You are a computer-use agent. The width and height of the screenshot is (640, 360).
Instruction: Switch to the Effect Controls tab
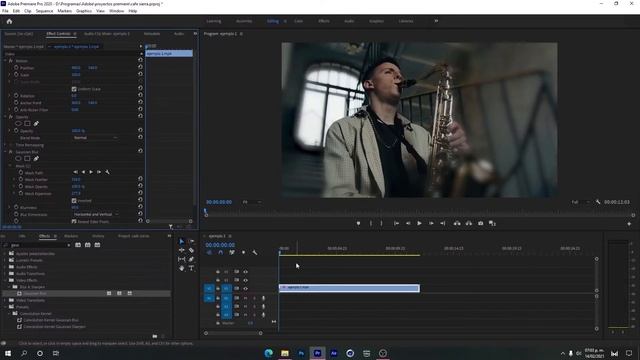(x=58, y=34)
